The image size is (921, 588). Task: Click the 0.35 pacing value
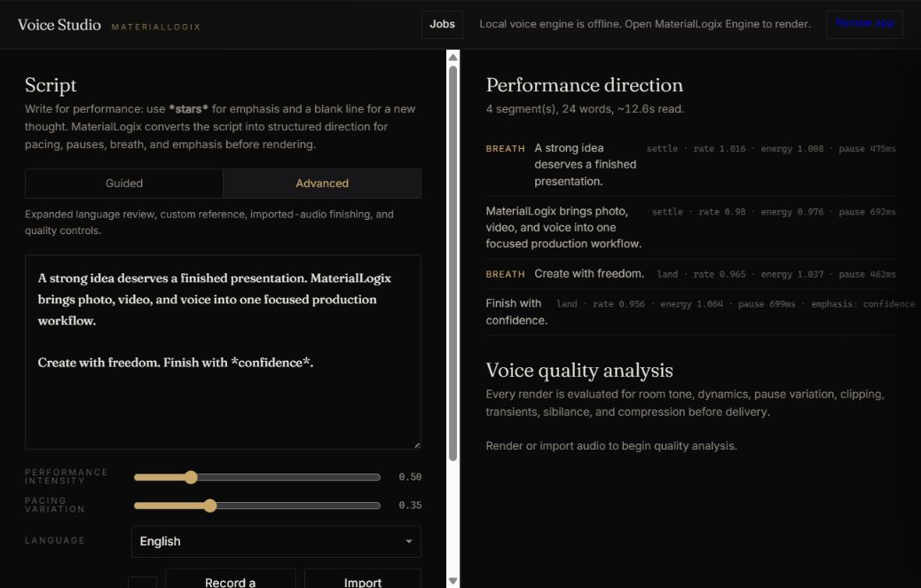tap(410, 506)
